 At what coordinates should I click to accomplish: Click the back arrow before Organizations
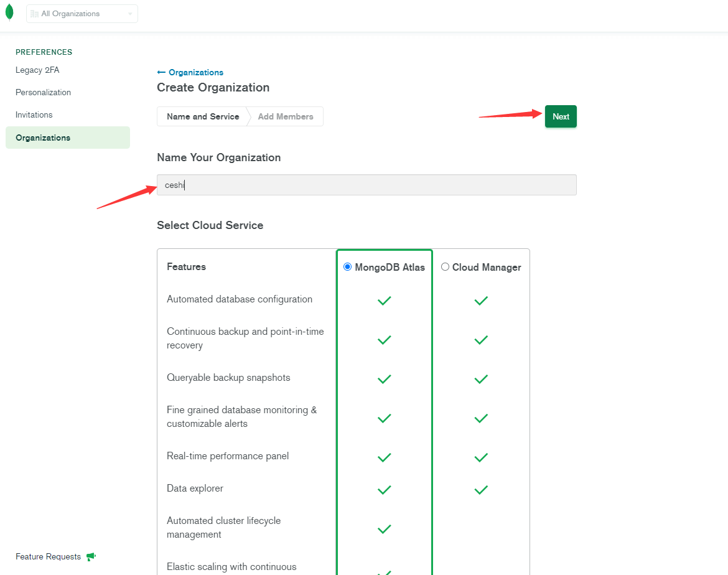pos(161,72)
